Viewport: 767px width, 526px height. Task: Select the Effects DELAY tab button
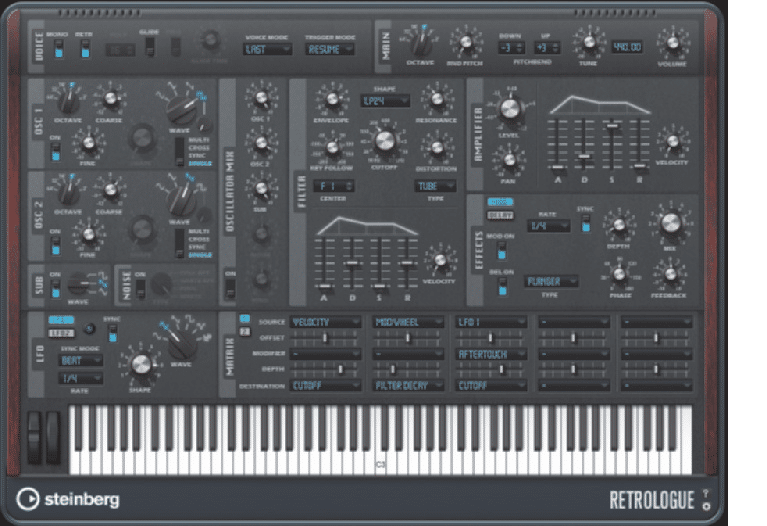pyautogui.click(x=500, y=215)
